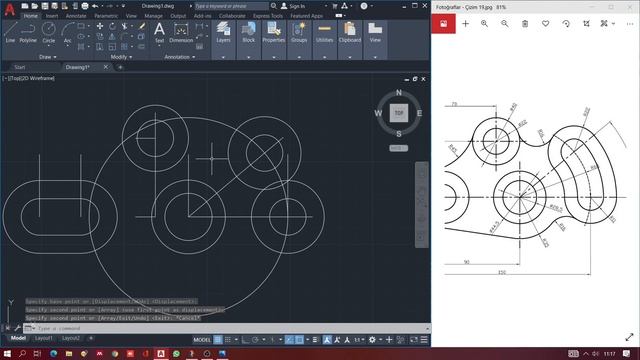This screenshot has height=360, width=640.
Task: Open the annotation scale 1:1 dropdown
Action: pos(359,340)
